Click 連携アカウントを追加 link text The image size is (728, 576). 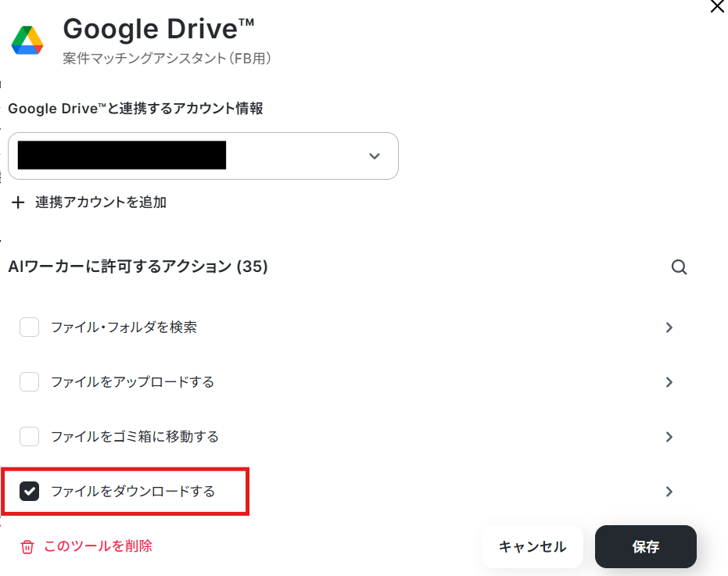tap(101, 202)
